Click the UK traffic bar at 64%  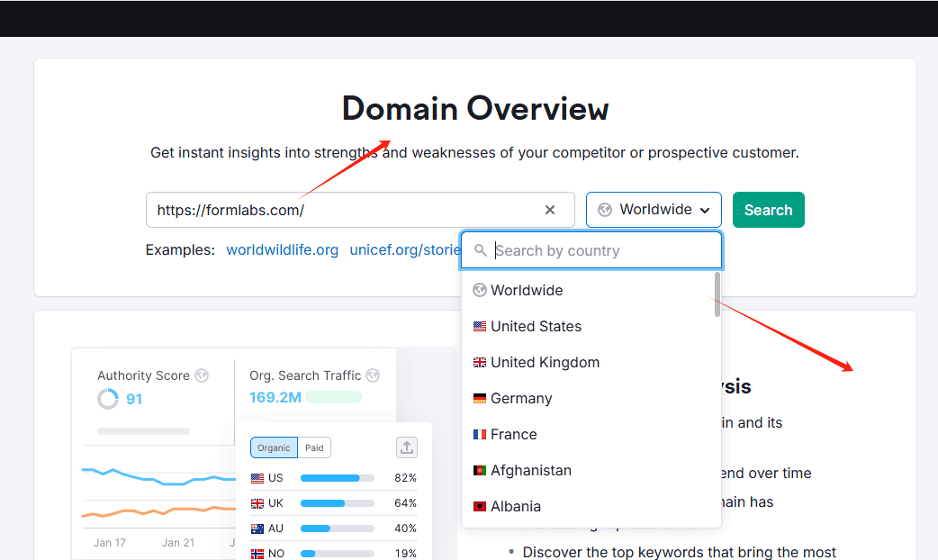click(337, 503)
